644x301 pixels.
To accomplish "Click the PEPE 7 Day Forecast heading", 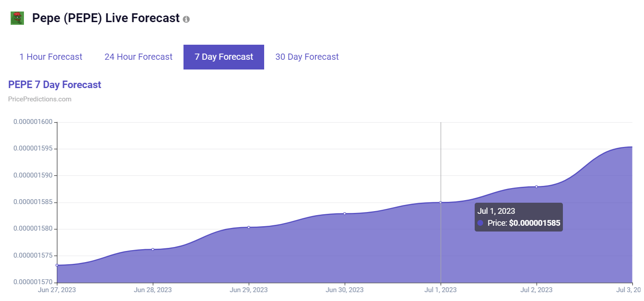I will pyautogui.click(x=55, y=85).
